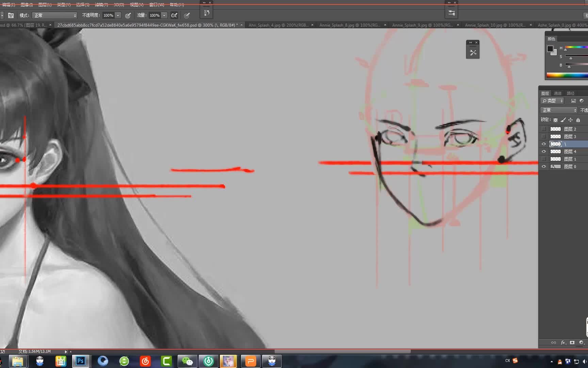This screenshot has height=368, width=588.
Task: Open the brush preset picker arrow
Action: (x=2, y=15)
